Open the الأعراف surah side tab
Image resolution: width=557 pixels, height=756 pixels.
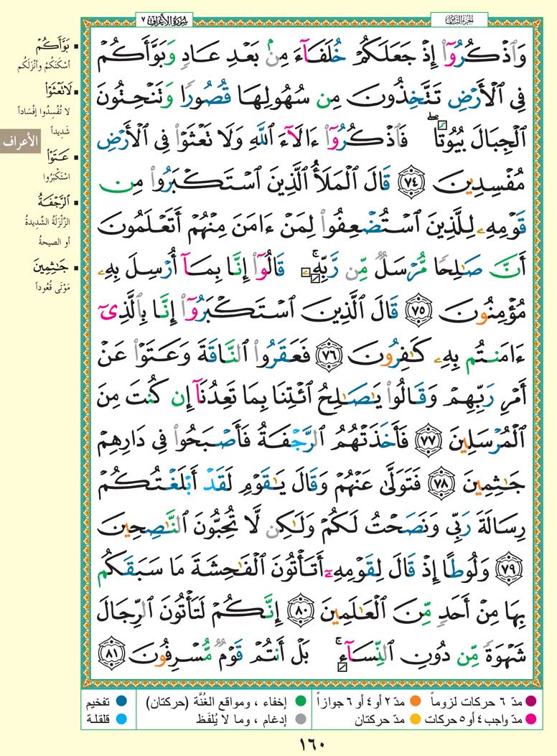pos(19,142)
